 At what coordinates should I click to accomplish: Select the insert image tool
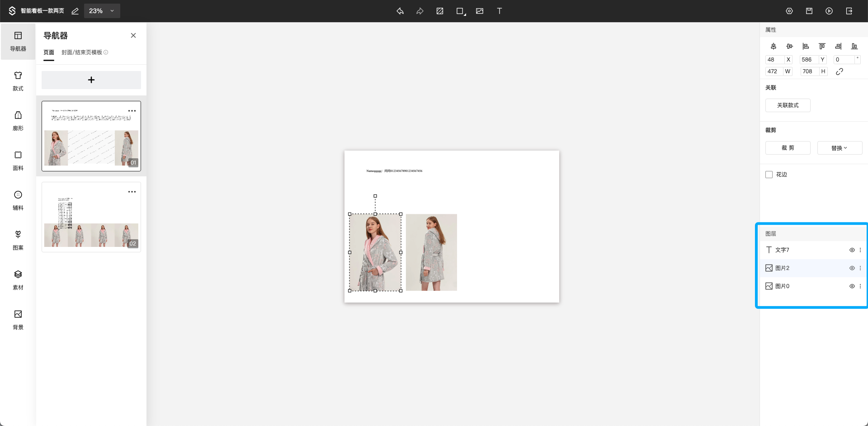(x=480, y=11)
